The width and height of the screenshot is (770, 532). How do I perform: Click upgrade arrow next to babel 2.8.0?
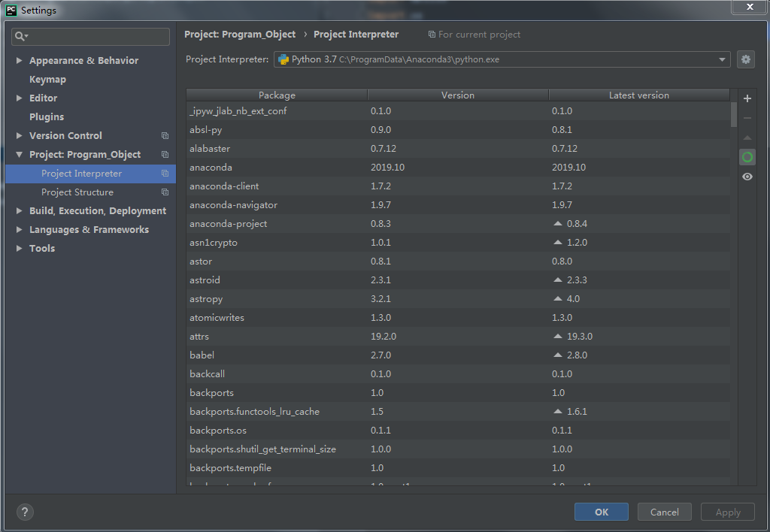click(x=557, y=355)
